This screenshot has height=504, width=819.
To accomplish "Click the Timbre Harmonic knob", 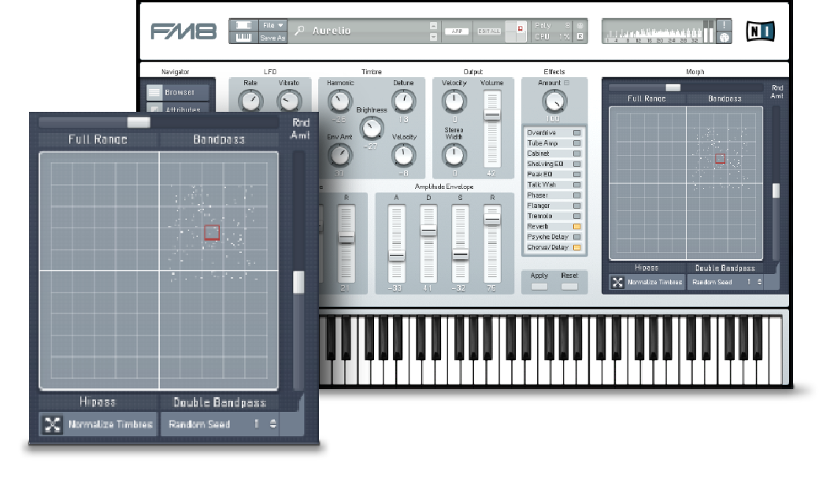I will tap(339, 102).
